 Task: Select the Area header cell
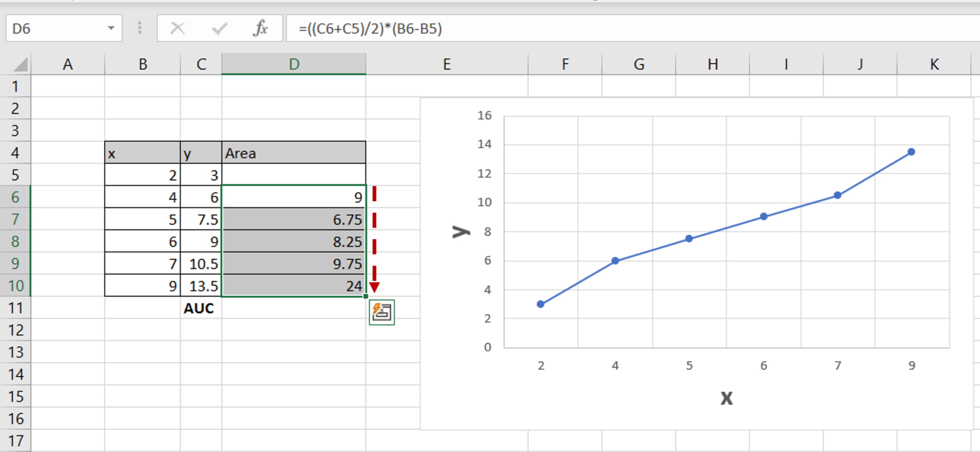pyautogui.click(x=294, y=153)
